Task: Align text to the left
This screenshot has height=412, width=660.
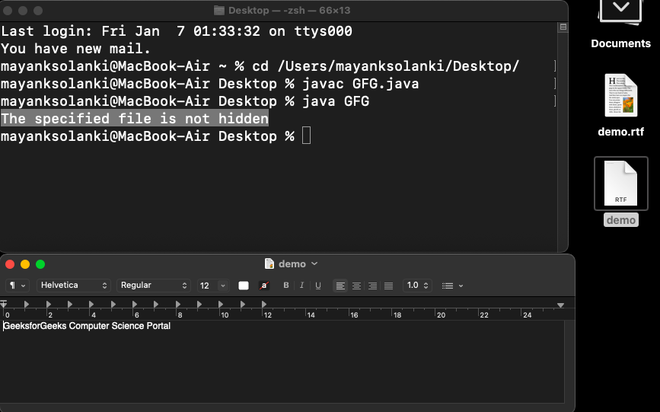Action: coord(341,286)
